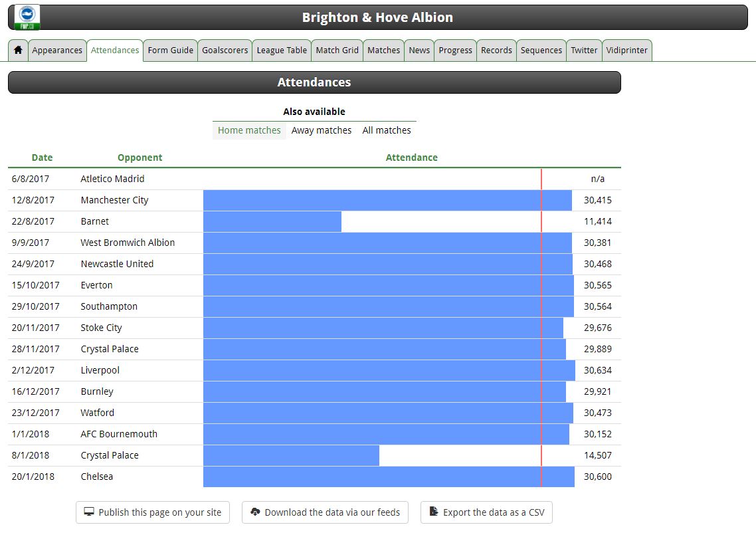Click the n/a attendance value
The image size is (756, 533).
[x=597, y=179]
